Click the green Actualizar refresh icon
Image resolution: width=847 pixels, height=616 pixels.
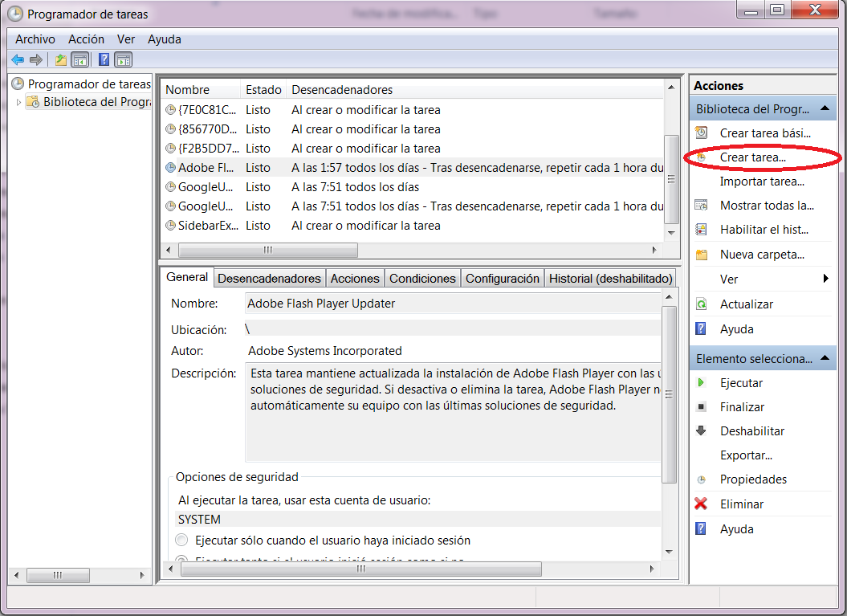702,304
